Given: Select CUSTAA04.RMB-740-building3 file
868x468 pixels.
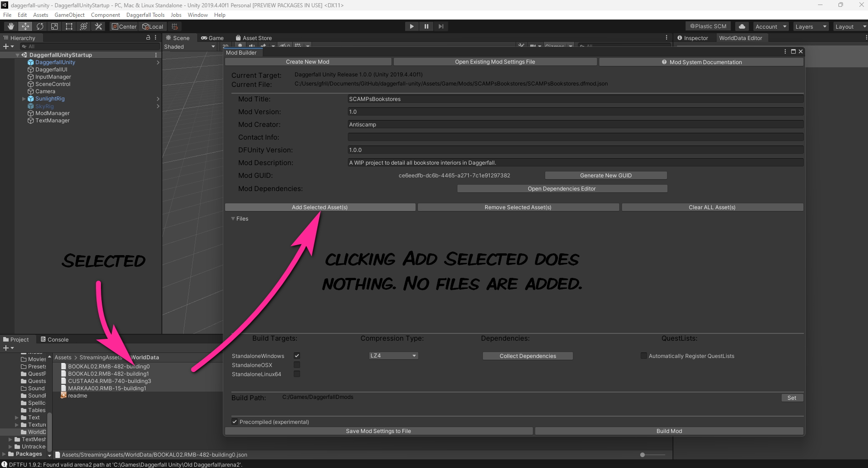Looking at the screenshot, I should (110, 381).
